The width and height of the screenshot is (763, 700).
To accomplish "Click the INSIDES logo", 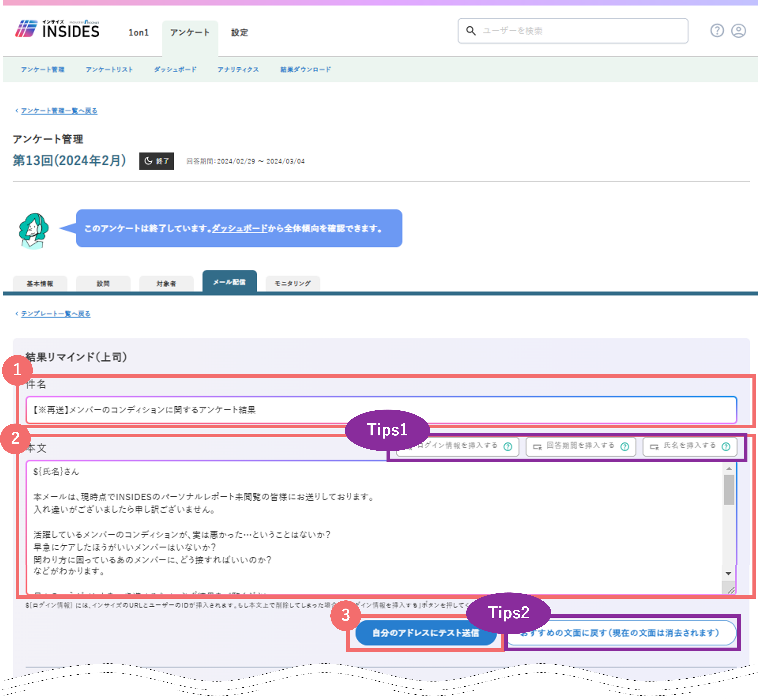I will [57, 29].
